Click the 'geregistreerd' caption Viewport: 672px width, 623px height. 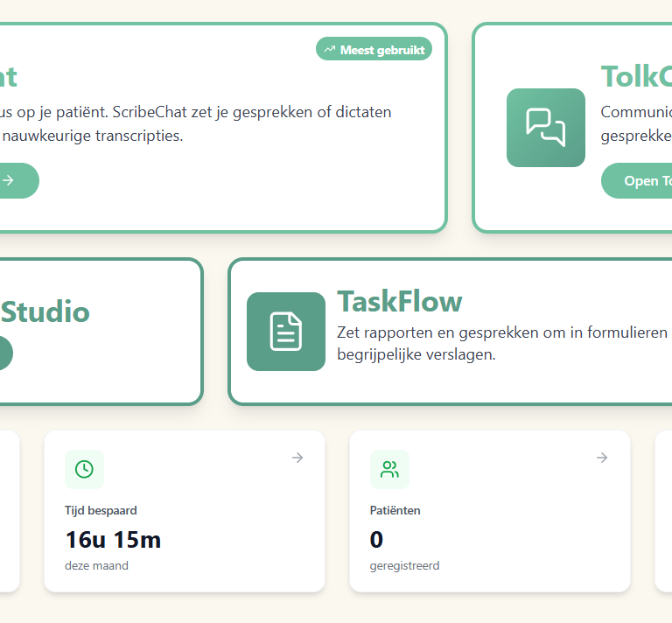404,565
